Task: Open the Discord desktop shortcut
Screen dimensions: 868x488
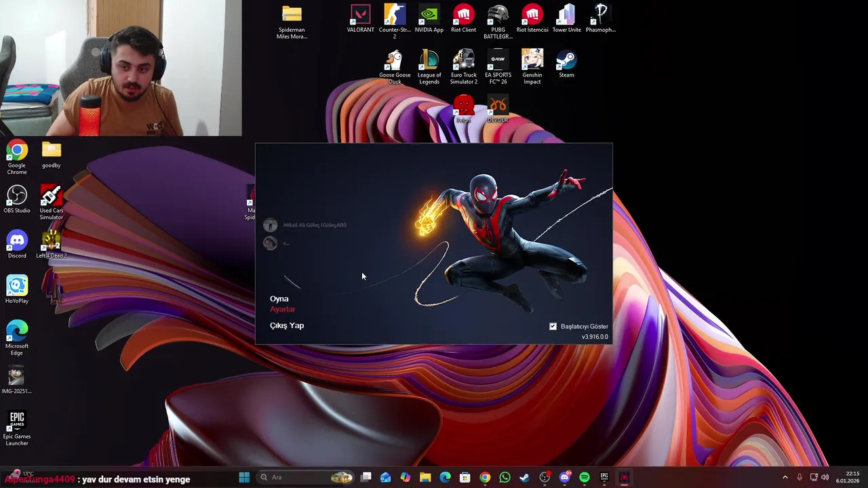Action: click(17, 245)
